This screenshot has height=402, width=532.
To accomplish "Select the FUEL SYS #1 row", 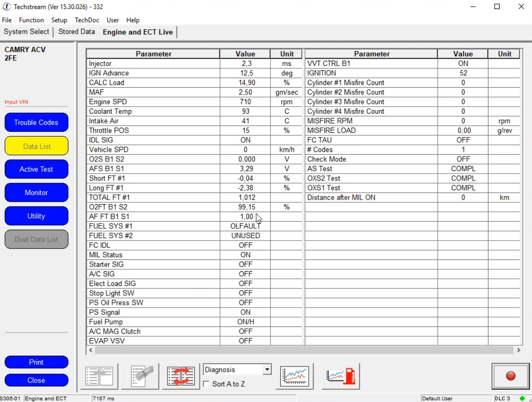I will [195, 226].
